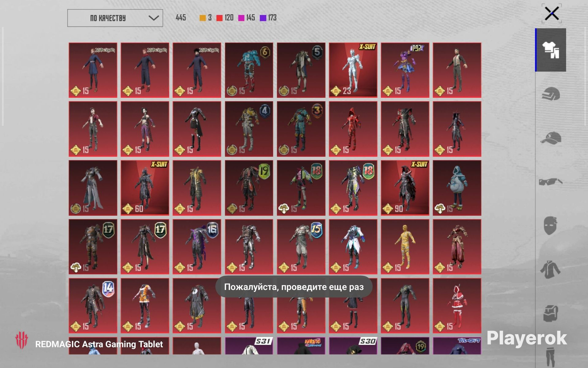Select the grey long coat outfit
This screenshot has width=588, height=368.
tap(93, 188)
